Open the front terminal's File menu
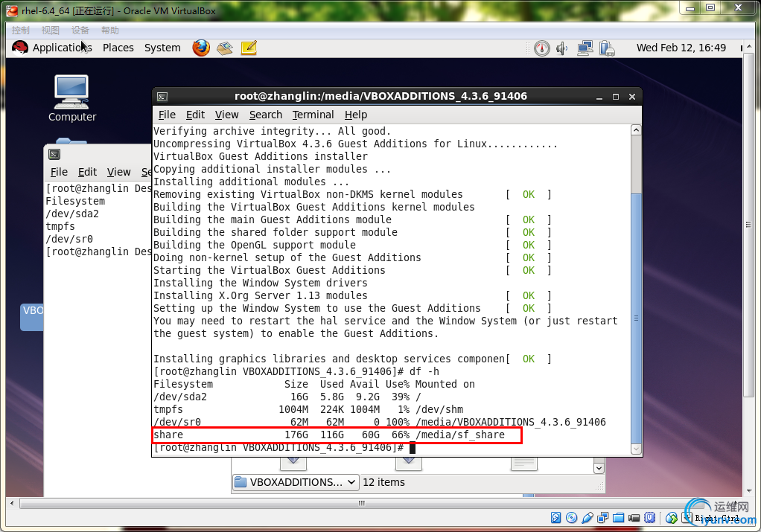The width and height of the screenshot is (761, 532). point(167,115)
